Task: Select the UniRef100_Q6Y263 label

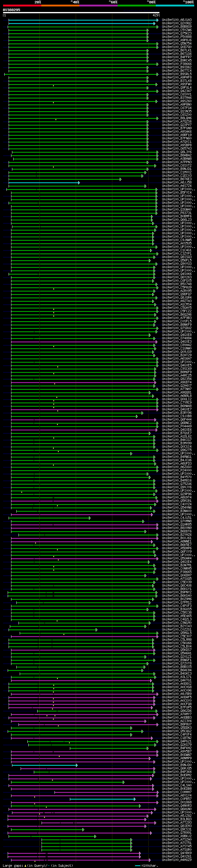Action: coord(177,277)
